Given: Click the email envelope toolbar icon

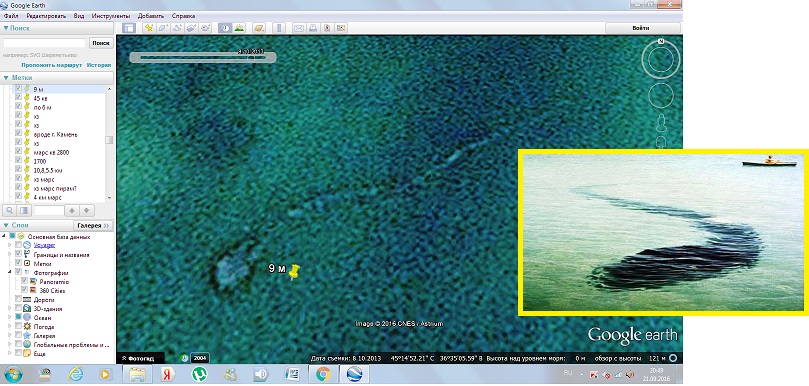Looking at the screenshot, I should (298, 28).
